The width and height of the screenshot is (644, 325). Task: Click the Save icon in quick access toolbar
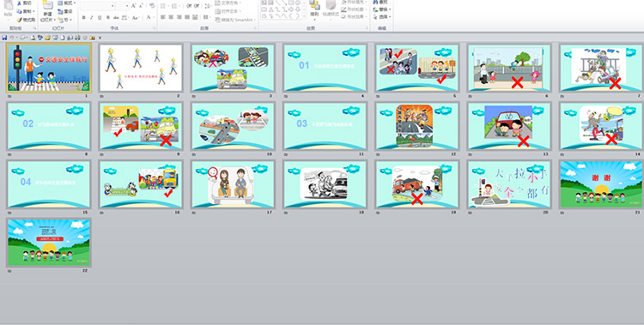coord(4,38)
